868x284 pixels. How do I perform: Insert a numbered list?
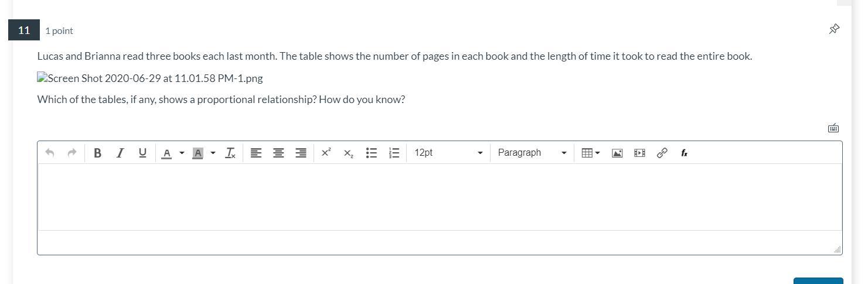[394, 153]
